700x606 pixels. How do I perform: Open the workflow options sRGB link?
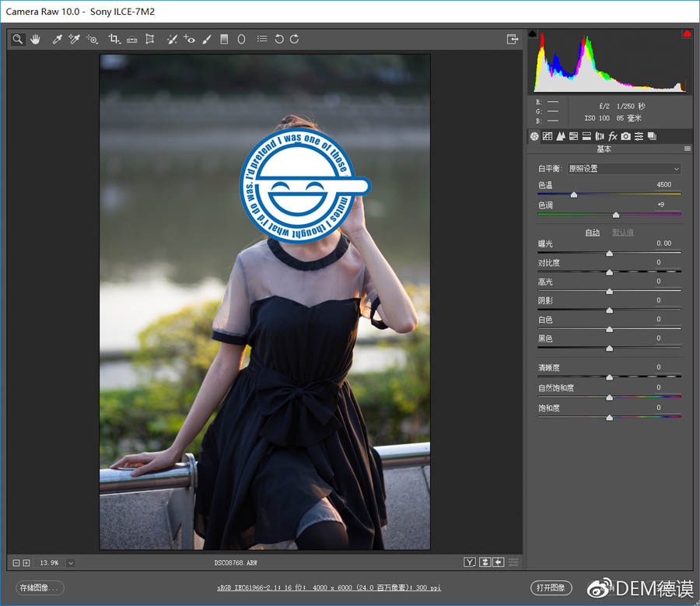pyautogui.click(x=329, y=588)
